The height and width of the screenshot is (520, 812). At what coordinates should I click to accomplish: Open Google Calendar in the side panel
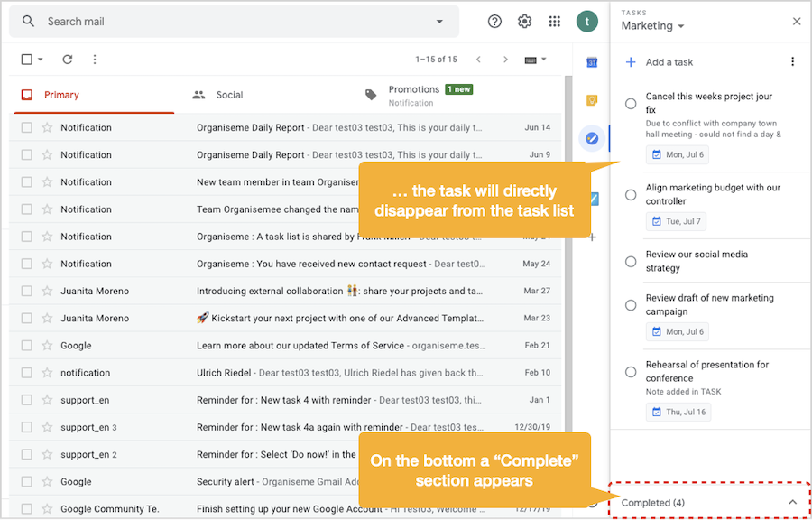(592, 60)
